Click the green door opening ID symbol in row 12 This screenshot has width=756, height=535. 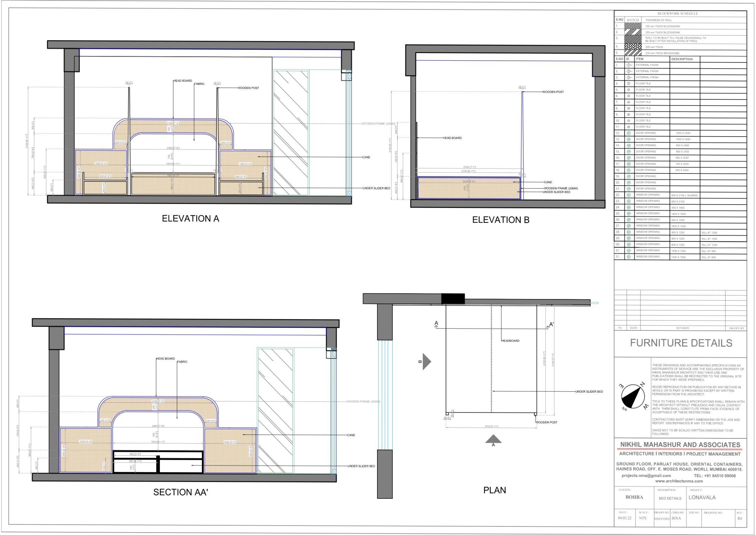pyautogui.click(x=628, y=133)
